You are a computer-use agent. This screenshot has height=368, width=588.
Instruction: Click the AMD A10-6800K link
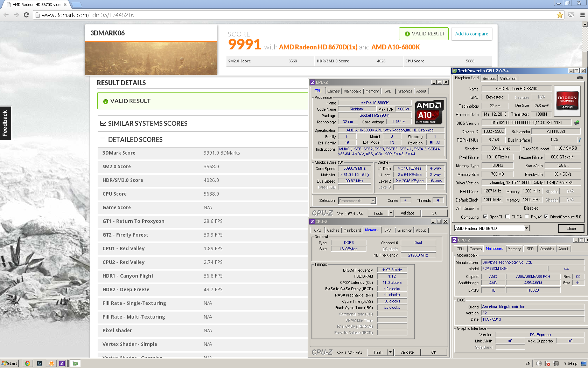coord(395,47)
